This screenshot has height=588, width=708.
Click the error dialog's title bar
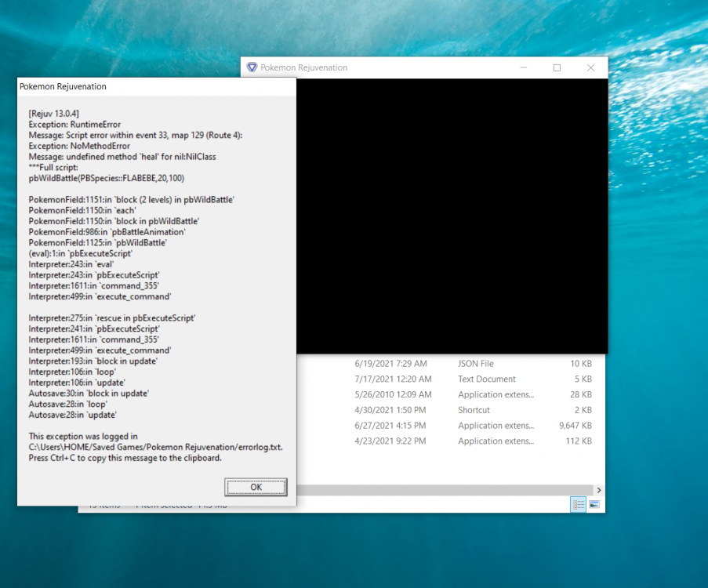pyautogui.click(x=157, y=86)
